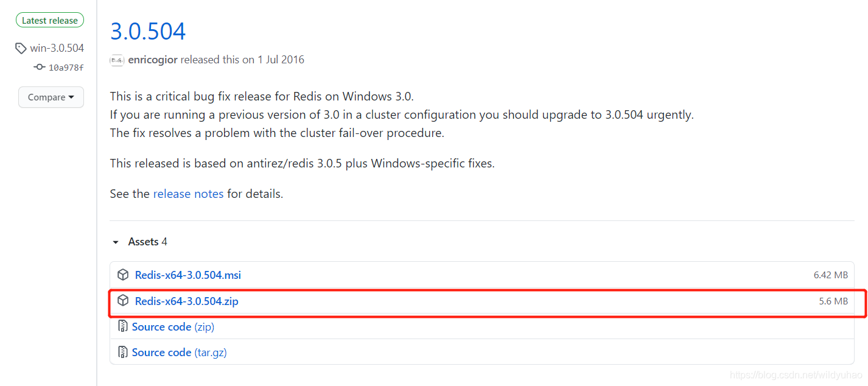The width and height of the screenshot is (868, 386).
Task: Click the file icon for Source code (zip)
Action: pyautogui.click(x=123, y=327)
